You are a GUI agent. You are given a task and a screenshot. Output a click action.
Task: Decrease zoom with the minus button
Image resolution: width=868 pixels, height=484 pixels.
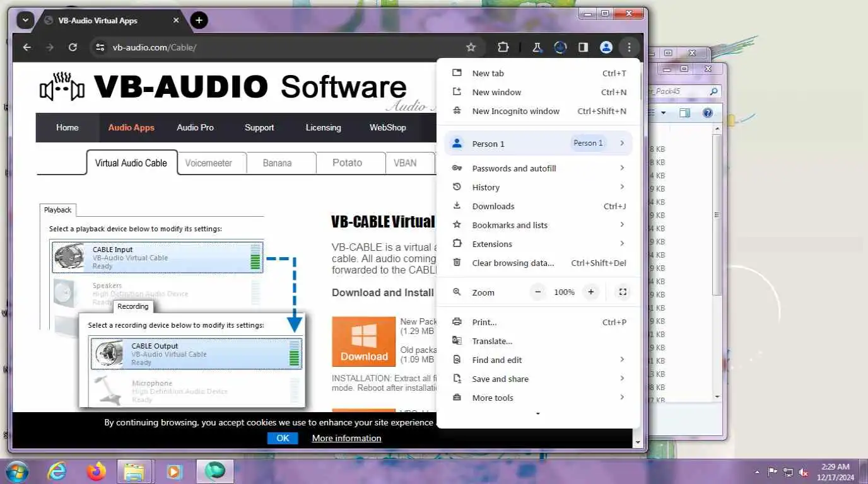(x=537, y=292)
